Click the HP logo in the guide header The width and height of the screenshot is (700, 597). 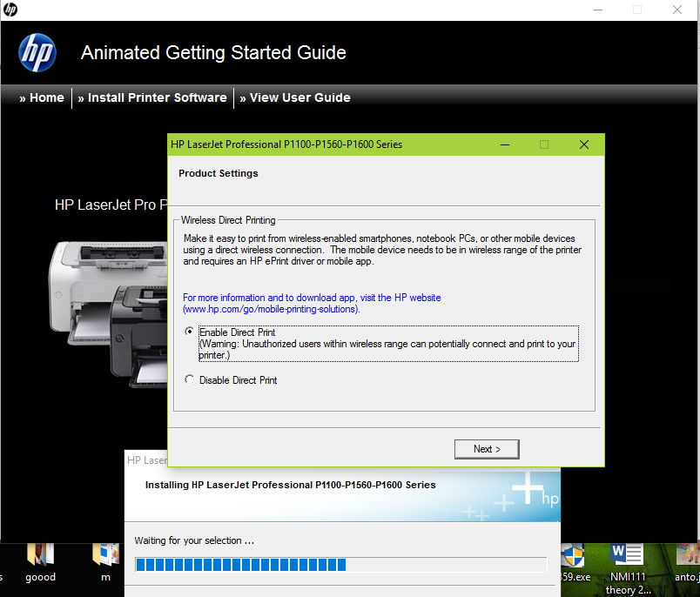pos(37,52)
